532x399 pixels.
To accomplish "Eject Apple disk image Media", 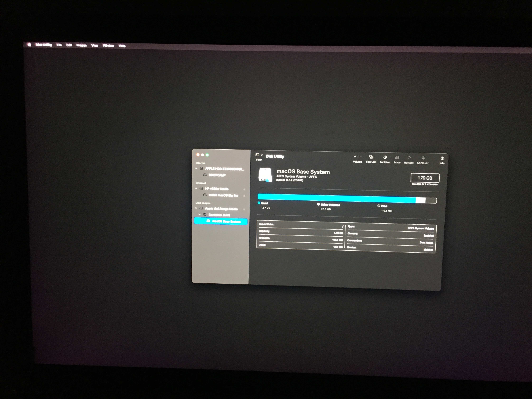I will point(244,209).
